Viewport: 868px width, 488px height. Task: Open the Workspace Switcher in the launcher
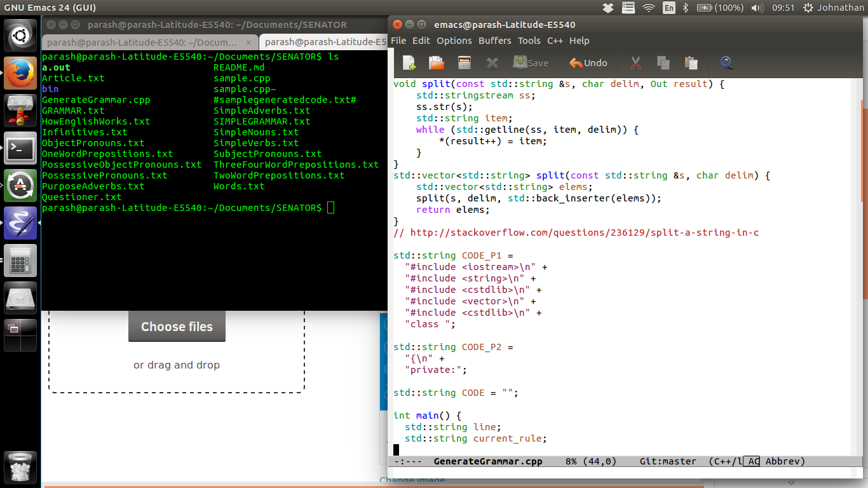click(20, 335)
